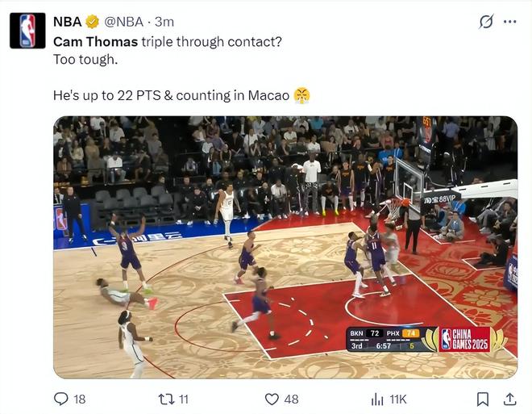Click the Cam Thomas bold text
The image size is (532, 414).
coord(96,42)
